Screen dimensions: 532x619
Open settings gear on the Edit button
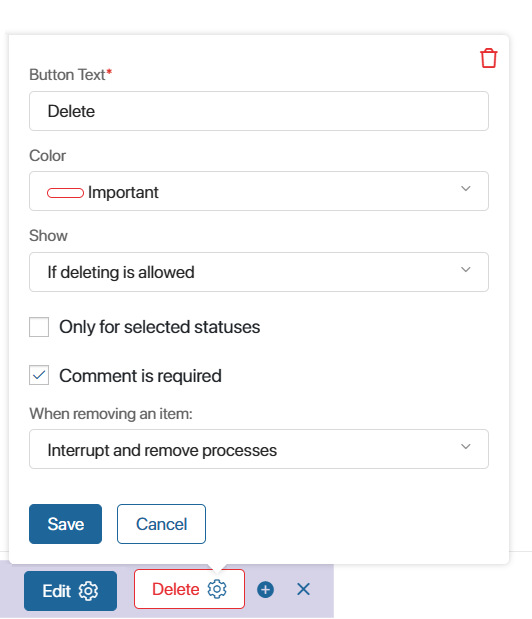coord(88,591)
